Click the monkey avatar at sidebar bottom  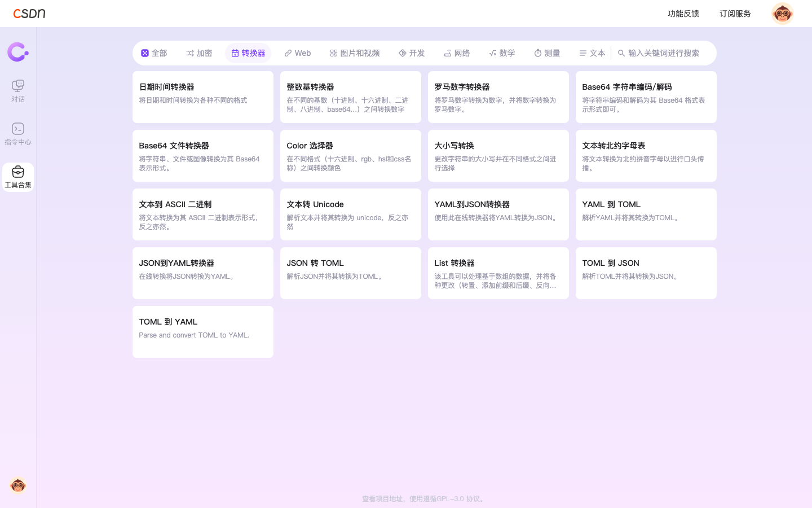[18, 485]
